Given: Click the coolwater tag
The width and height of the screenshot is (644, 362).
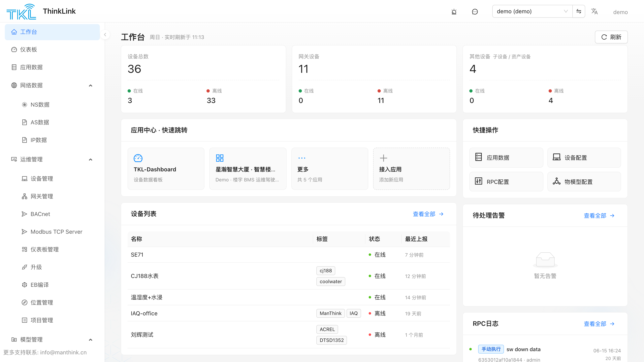Looking at the screenshot, I should [x=331, y=281].
